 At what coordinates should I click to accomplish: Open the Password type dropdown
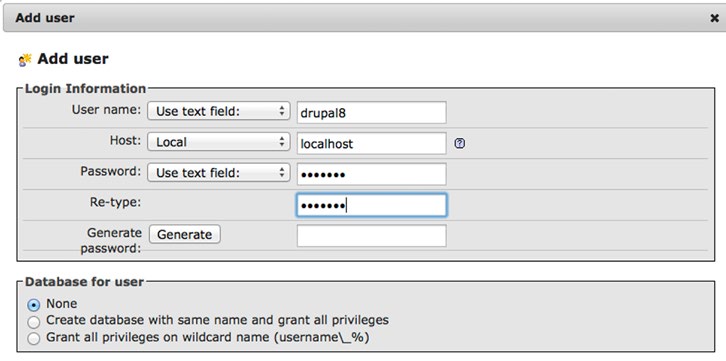click(x=219, y=173)
